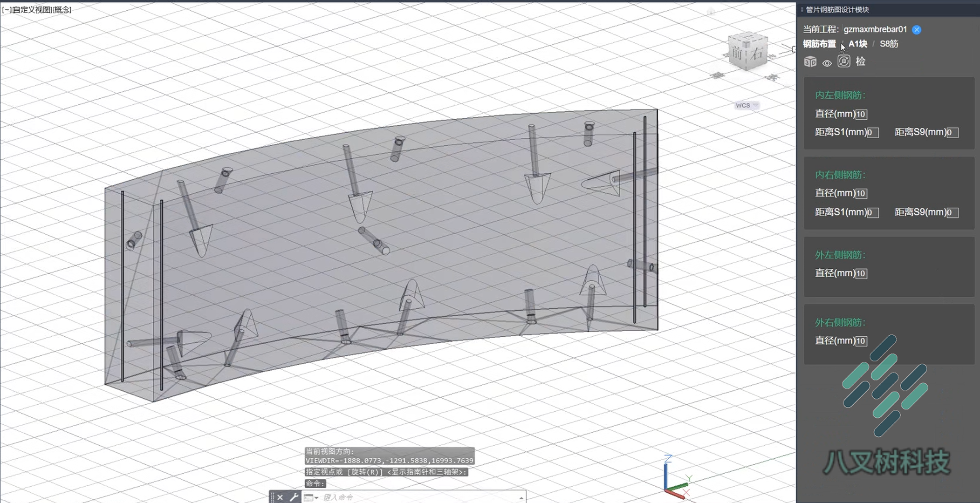Select the S8筋 breadcrumb item
Screen dimensions: 980x503
[x=889, y=44]
